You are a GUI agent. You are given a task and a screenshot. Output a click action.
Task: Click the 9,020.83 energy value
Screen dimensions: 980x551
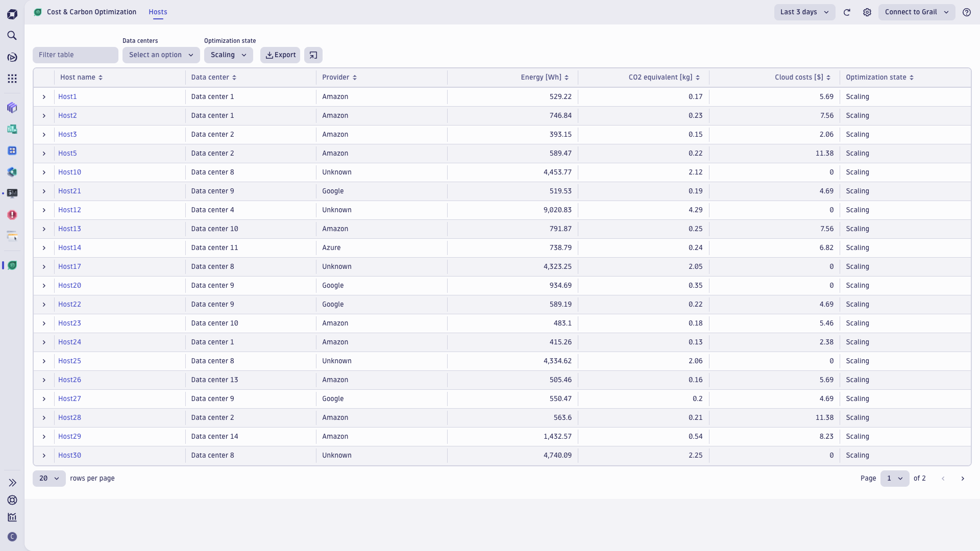557,210
